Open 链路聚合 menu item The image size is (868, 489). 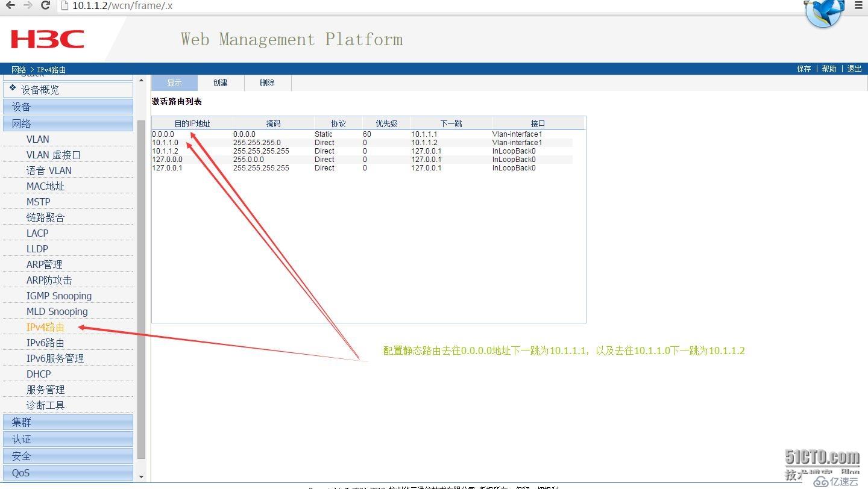coord(45,217)
